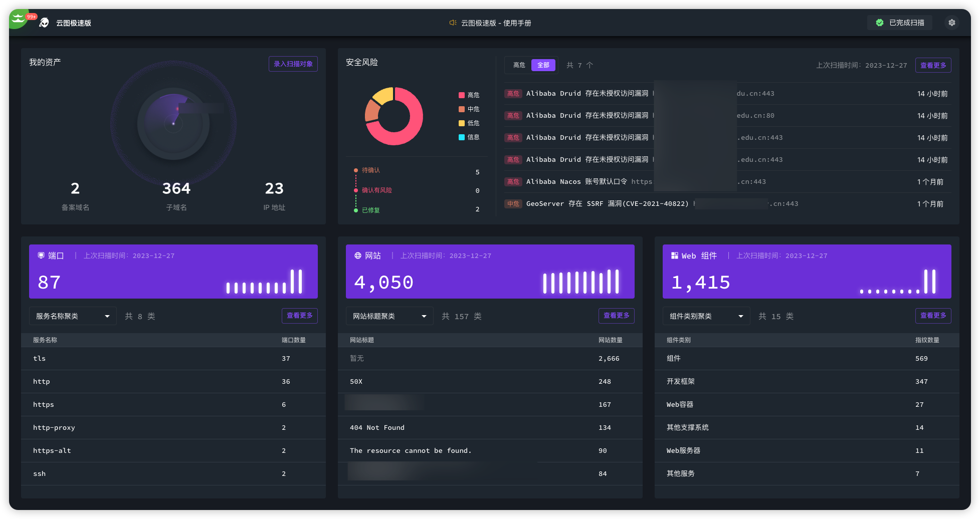Open the GeoServer SSRF vulnerability row

pos(607,204)
